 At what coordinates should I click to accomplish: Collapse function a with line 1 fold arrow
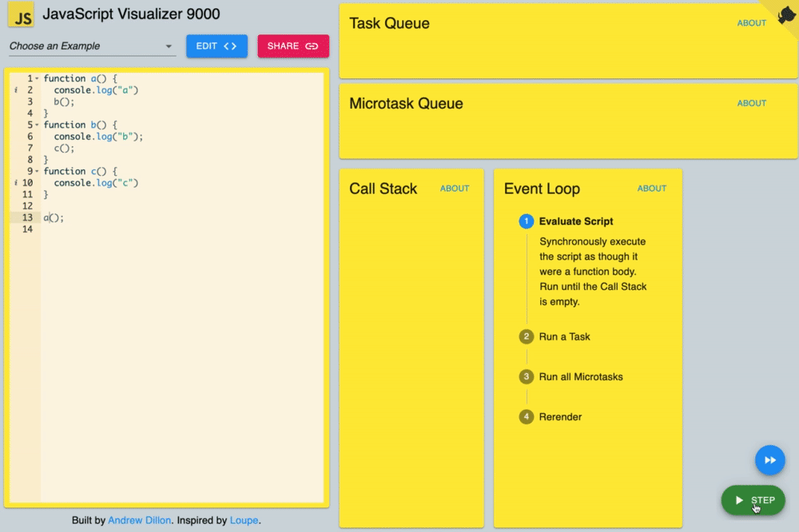pos(36,78)
